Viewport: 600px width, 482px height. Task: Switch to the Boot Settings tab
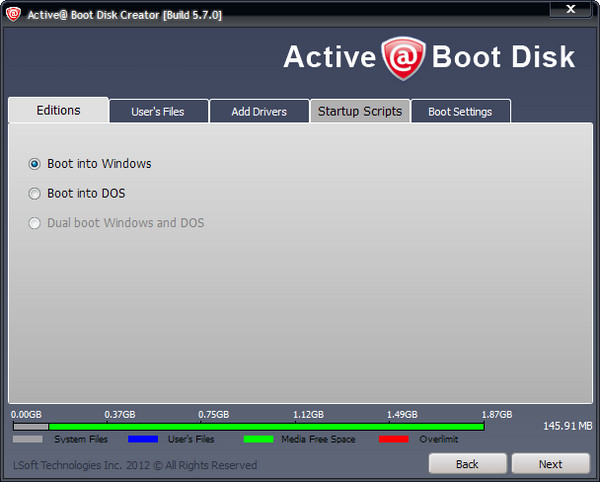[x=460, y=112]
